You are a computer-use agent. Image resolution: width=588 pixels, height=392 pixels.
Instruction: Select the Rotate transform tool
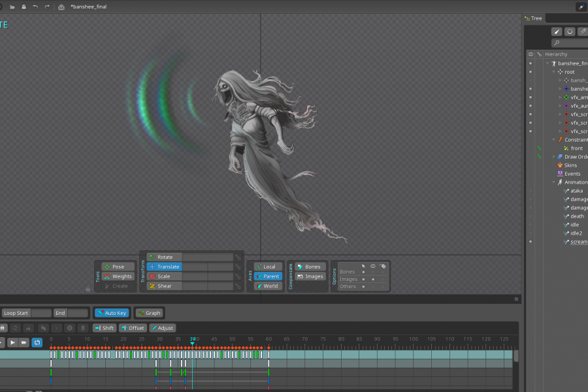point(165,257)
